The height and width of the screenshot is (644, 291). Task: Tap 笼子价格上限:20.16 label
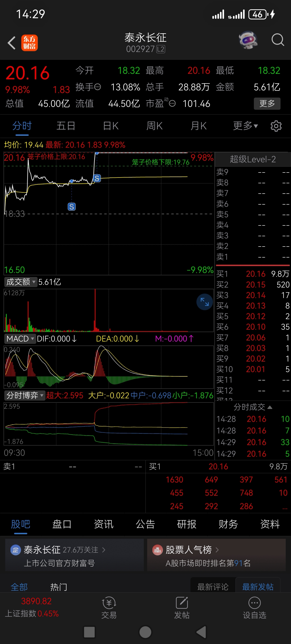(56, 157)
